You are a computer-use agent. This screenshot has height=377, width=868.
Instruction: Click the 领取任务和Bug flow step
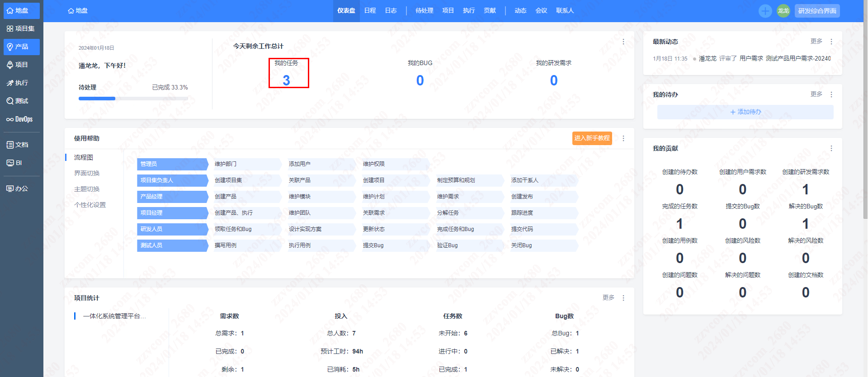pos(246,229)
